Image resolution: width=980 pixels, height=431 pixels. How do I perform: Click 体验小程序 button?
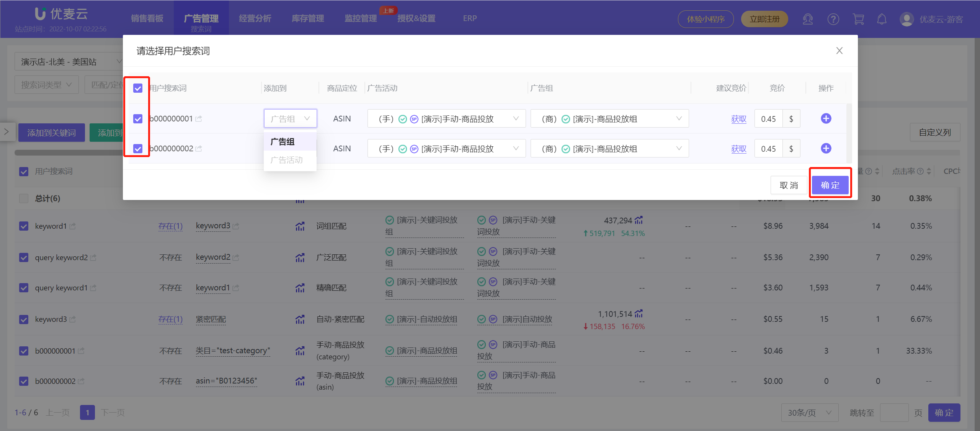click(706, 19)
